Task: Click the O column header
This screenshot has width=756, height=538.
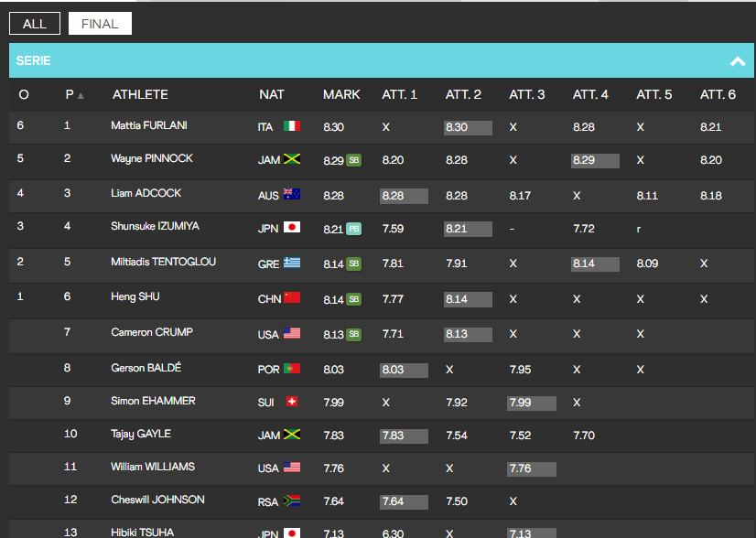Action: [24, 94]
